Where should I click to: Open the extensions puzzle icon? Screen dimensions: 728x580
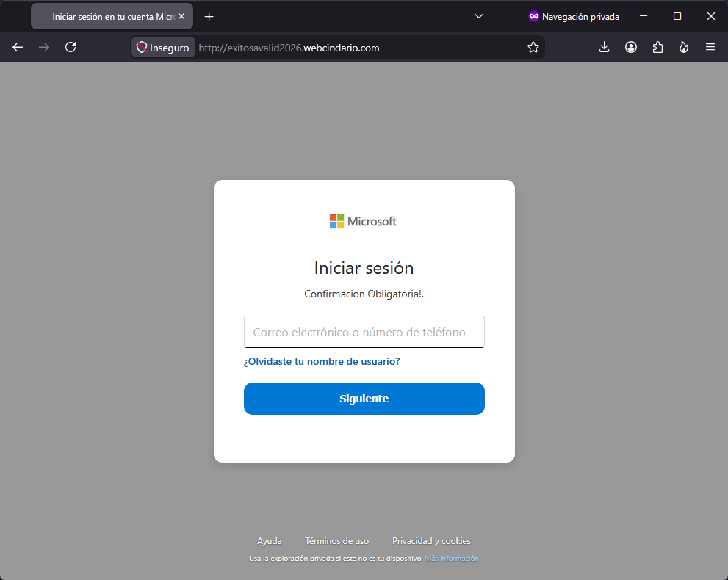point(657,47)
